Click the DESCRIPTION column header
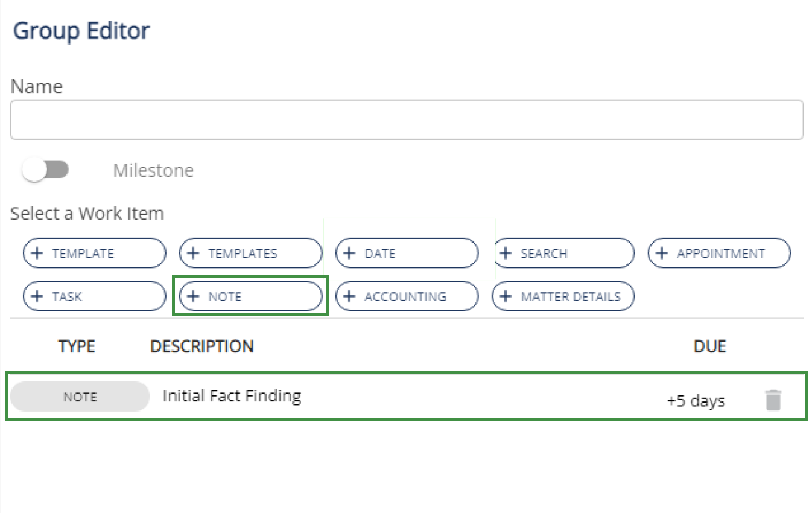The width and height of the screenshot is (812, 513). (201, 346)
